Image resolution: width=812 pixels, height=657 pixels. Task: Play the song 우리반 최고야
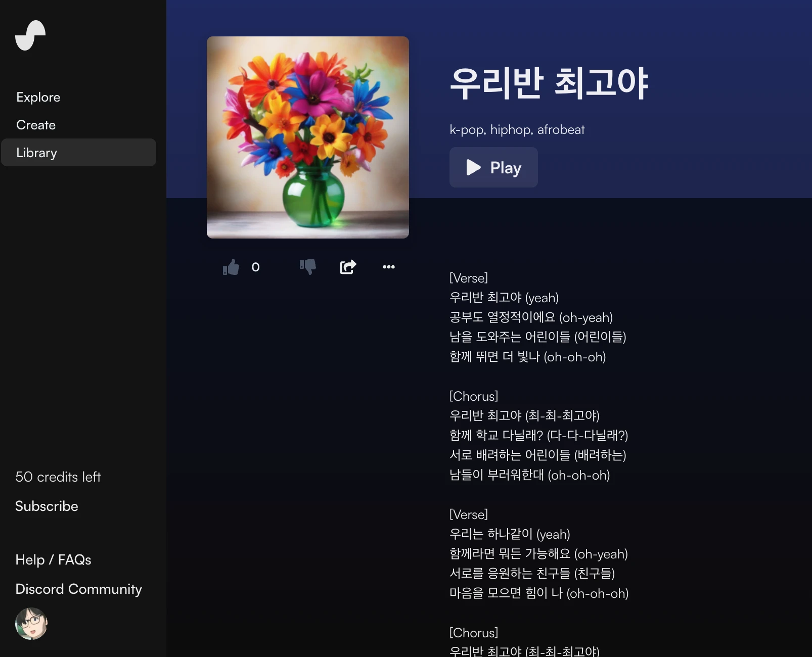click(493, 167)
